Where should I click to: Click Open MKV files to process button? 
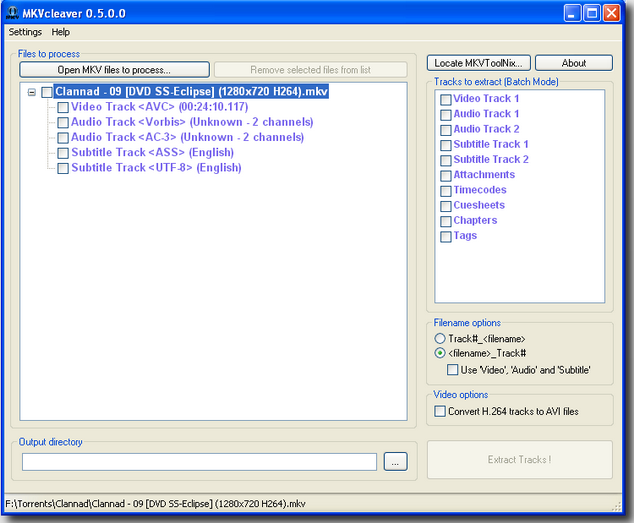click(x=114, y=70)
